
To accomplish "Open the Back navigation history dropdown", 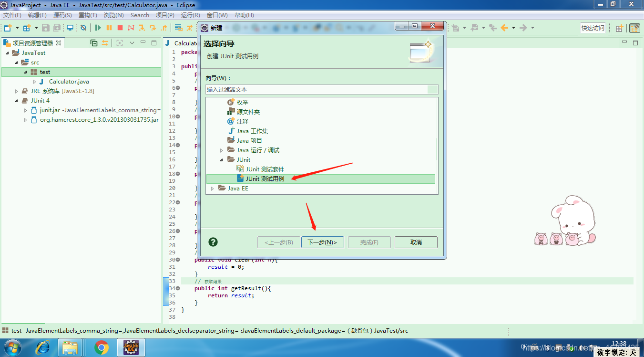I will (513, 28).
